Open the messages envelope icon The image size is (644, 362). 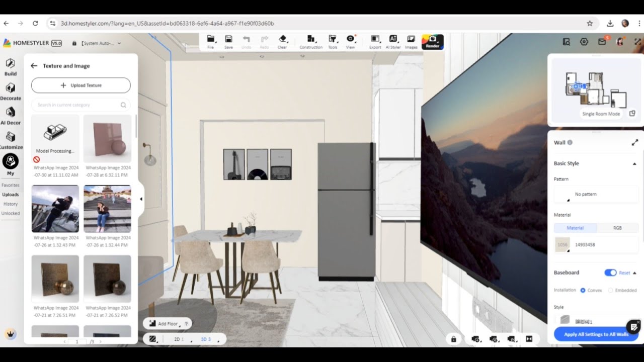tap(602, 42)
